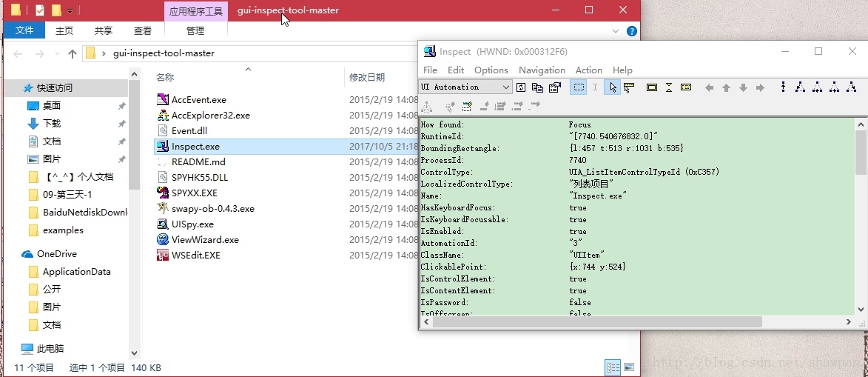Screen dimensions: 868x377
Task: Navigate to last child element icon
Action: [852, 87]
